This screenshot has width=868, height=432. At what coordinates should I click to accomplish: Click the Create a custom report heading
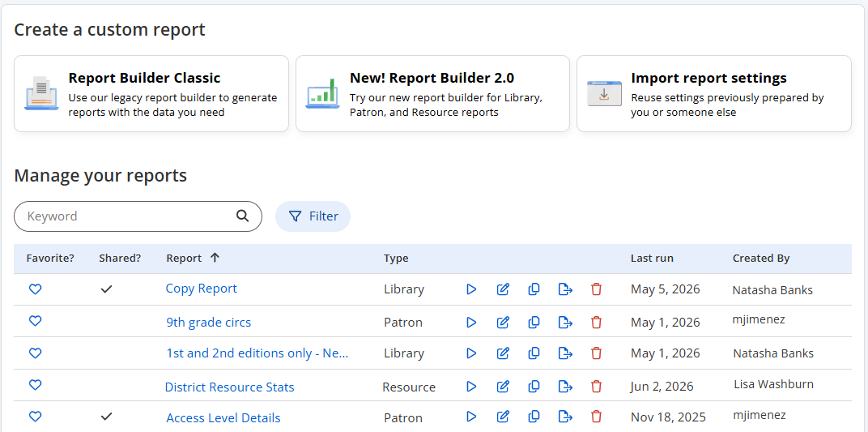coord(109,29)
